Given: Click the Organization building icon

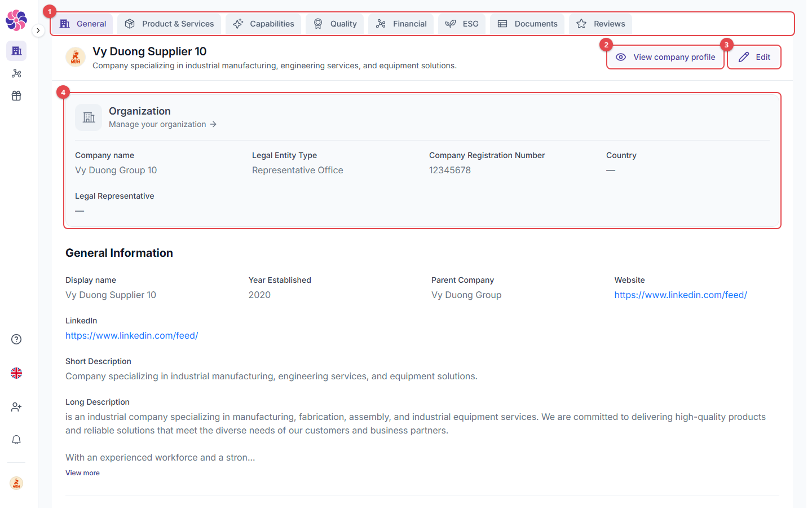Looking at the screenshot, I should click(x=89, y=117).
